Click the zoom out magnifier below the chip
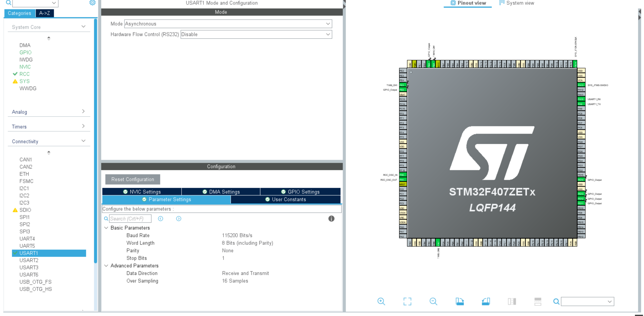This screenshot has width=644, height=316. tap(433, 301)
